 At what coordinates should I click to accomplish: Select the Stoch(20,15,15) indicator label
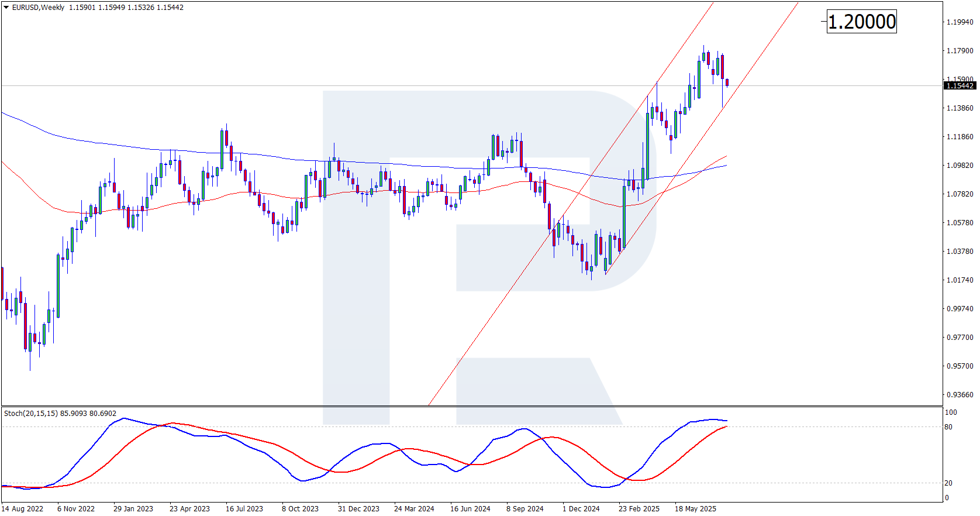[31, 414]
